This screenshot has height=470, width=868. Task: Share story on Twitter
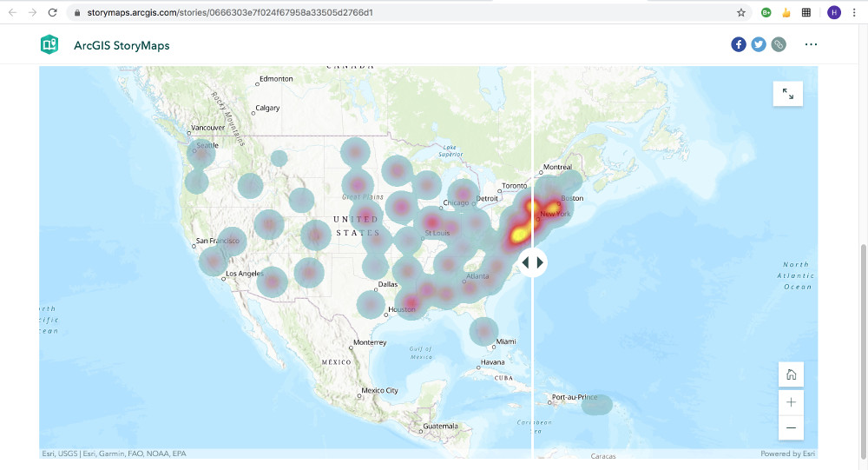(x=759, y=44)
